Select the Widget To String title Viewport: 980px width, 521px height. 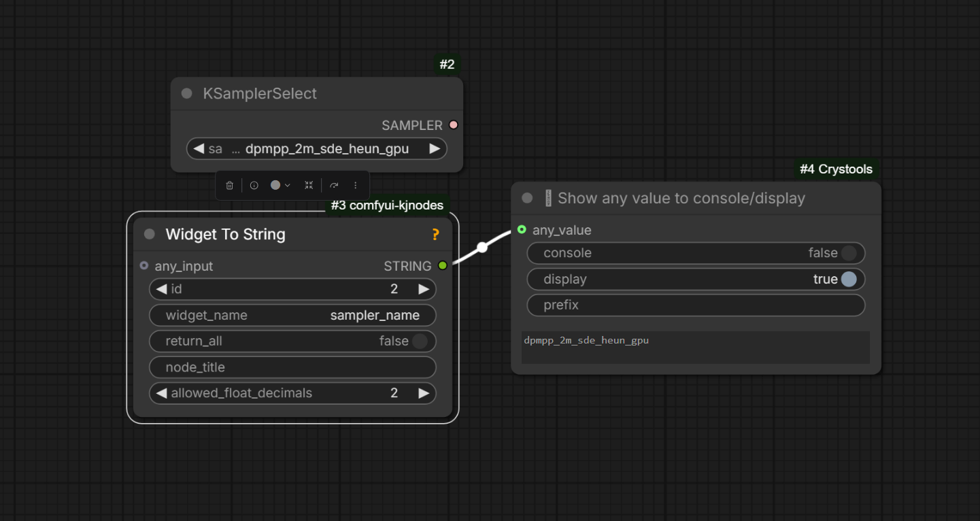click(x=226, y=235)
